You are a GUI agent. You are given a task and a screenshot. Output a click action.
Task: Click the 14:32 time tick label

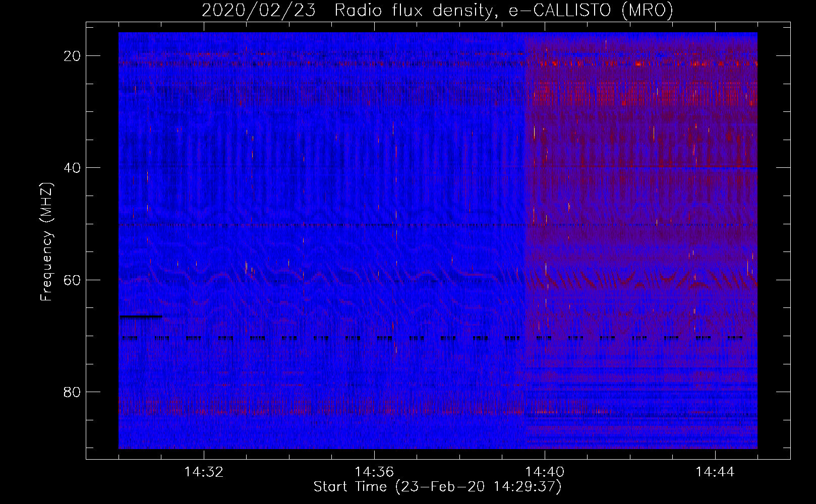tap(204, 472)
